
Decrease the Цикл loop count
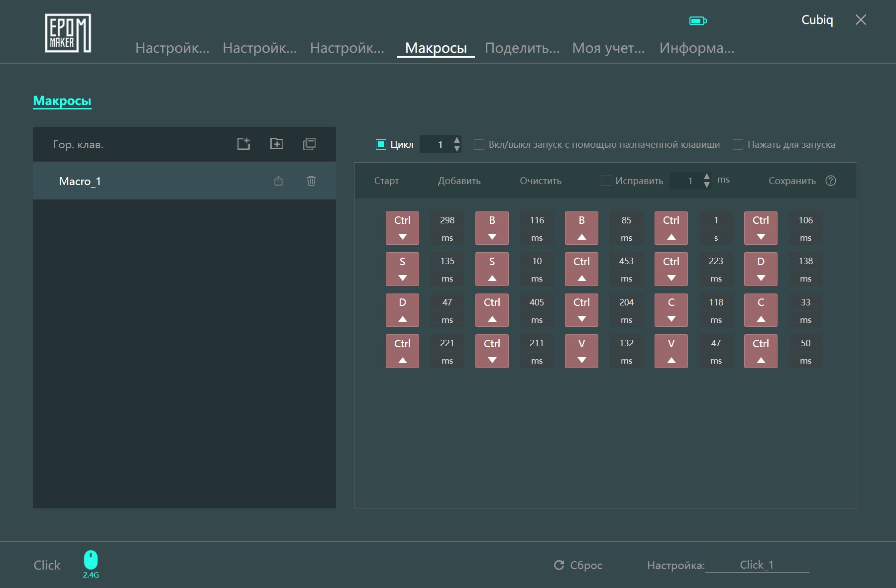click(x=457, y=148)
